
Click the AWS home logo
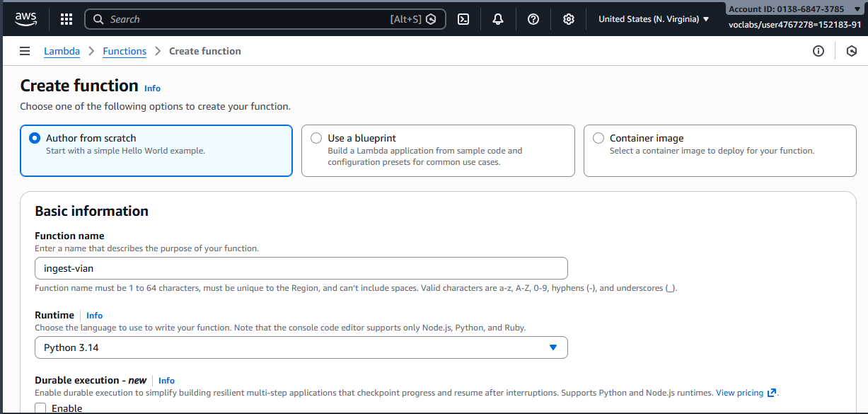point(25,18)
